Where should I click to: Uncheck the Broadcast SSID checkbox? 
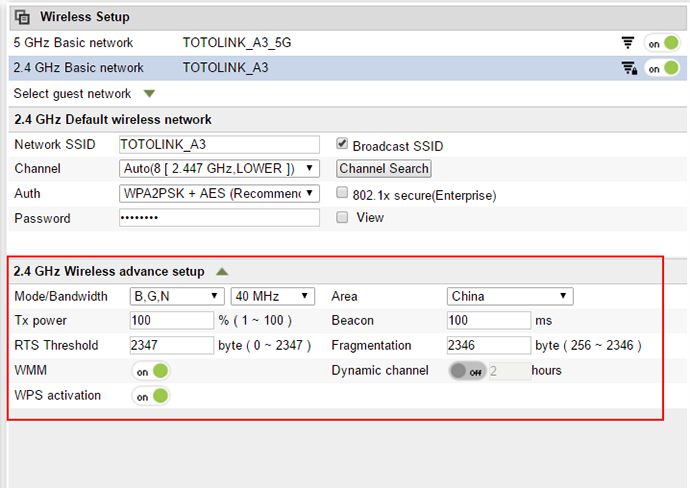click(x=342, y=143)
